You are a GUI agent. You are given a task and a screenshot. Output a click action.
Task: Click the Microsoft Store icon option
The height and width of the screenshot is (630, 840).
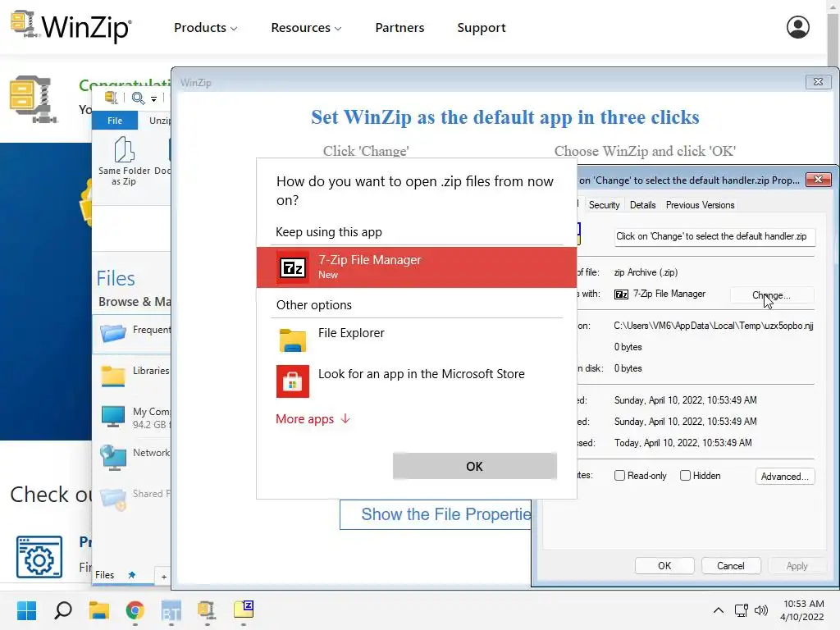tap(293, 381)
